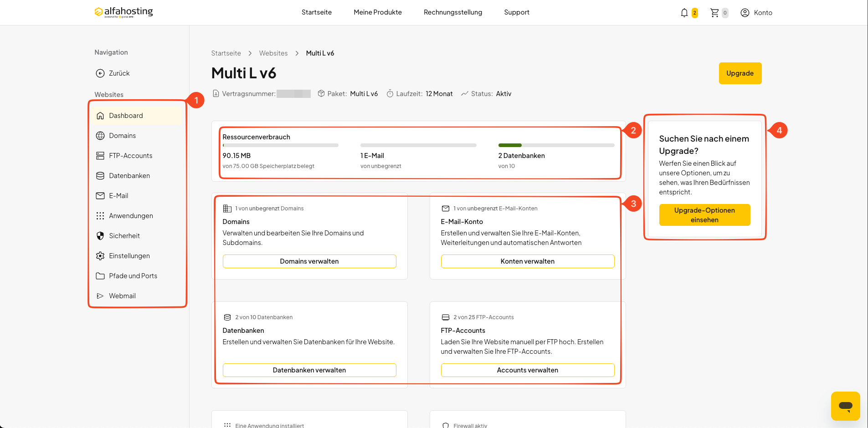Select Dashboard in sidebar
The width and height of the screenshot is (868, 428).
click(137, 116)
